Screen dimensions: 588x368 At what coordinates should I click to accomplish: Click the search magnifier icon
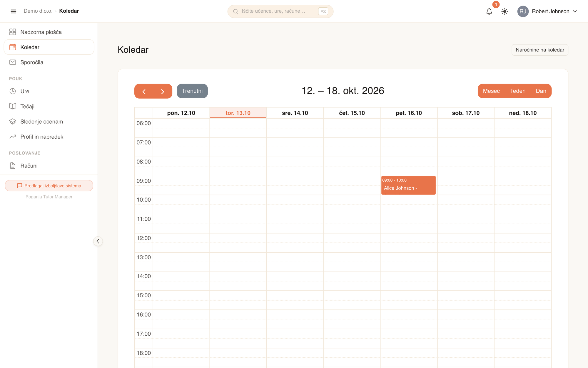(x=235, y=11)
